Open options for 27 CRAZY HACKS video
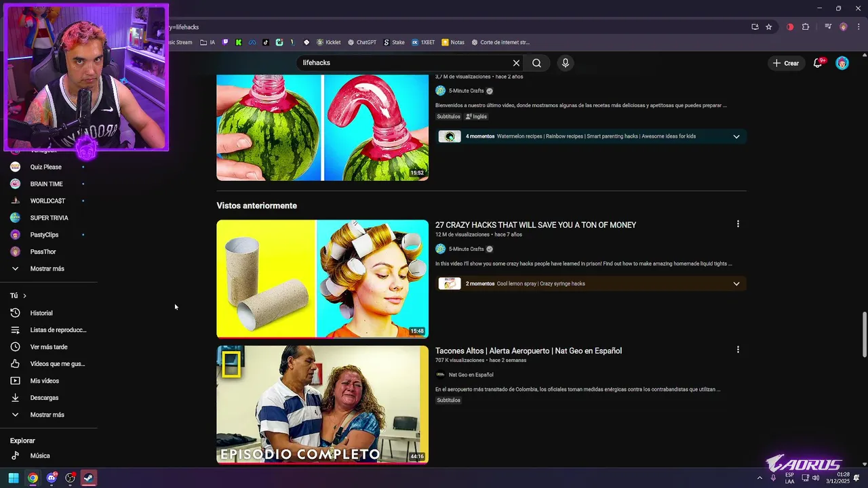Viewport: 868px width, 488px height. pyautogui.click(x=738, y=224)
